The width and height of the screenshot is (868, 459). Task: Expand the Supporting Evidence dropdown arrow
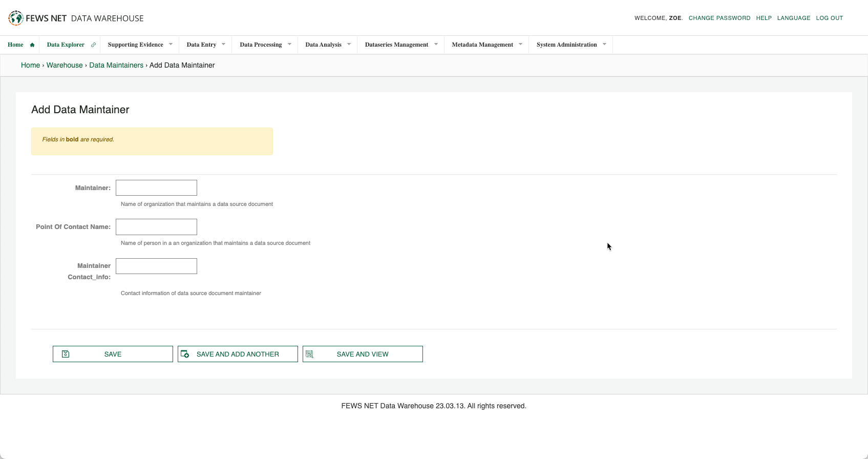coord(171,45)
